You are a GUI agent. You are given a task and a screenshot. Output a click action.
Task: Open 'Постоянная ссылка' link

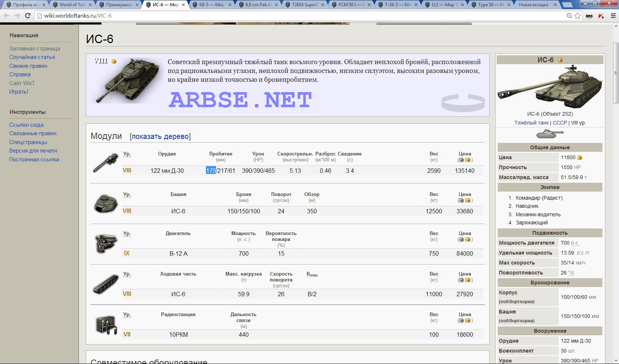tap(34, 160)
